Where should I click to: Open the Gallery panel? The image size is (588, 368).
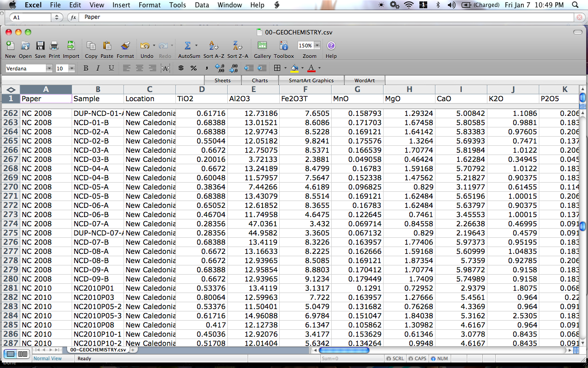[x=262, y=46]
